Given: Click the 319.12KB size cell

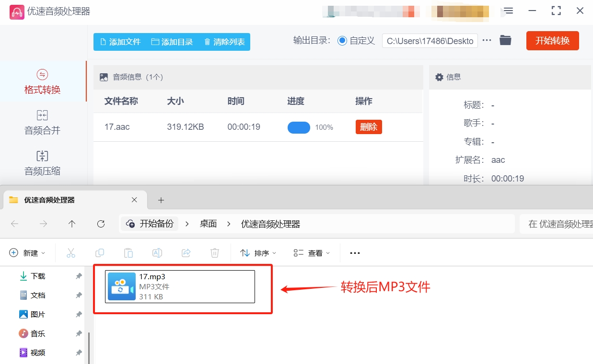Looking at the screenshot, I should point(186,127).
